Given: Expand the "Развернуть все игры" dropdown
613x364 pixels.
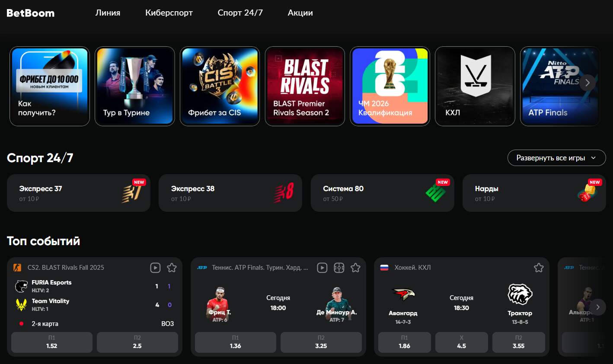Looking at the screenshot, I should click(556, 158).
